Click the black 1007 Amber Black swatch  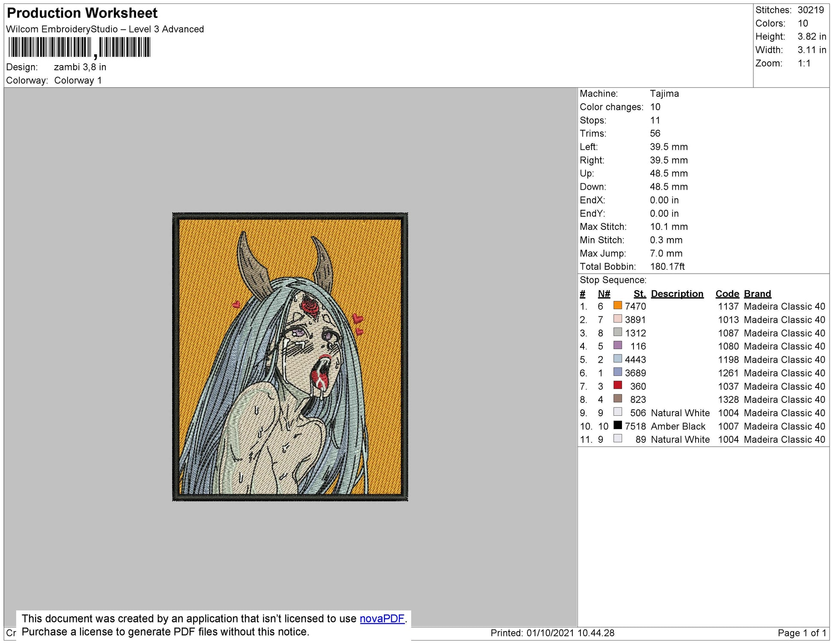point(617,425)
